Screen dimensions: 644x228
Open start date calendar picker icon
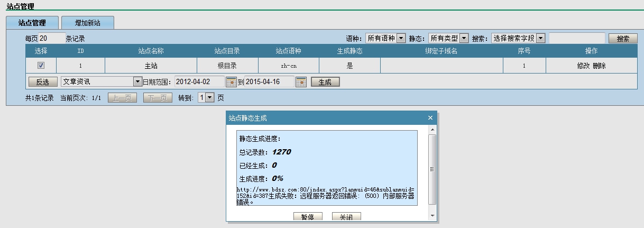coord(231,82)
